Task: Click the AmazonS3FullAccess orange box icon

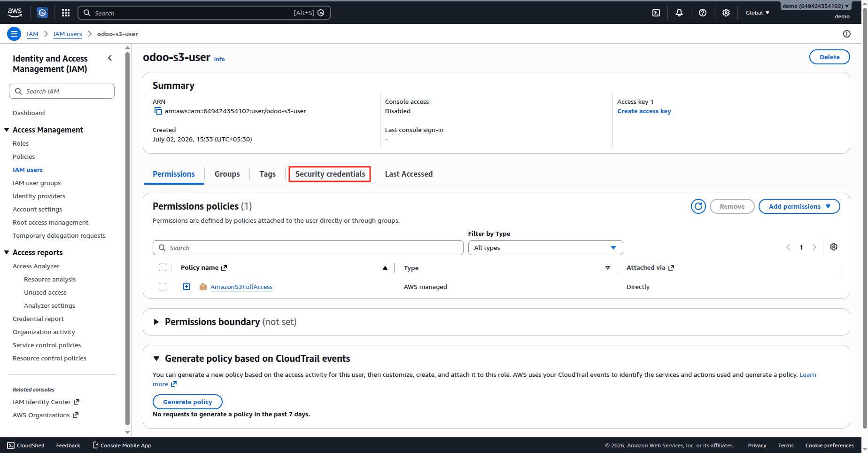Action: pos(203,287)
